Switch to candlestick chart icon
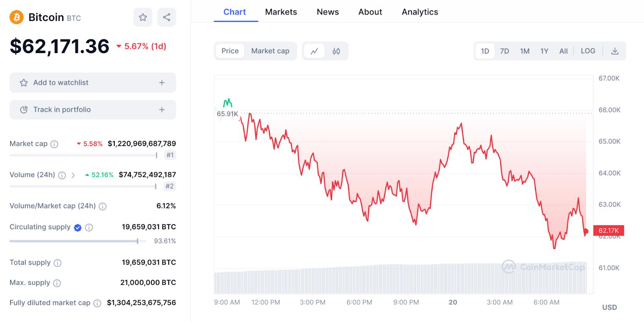The height and width of the screenshot is (323, 644). [336, 51]
